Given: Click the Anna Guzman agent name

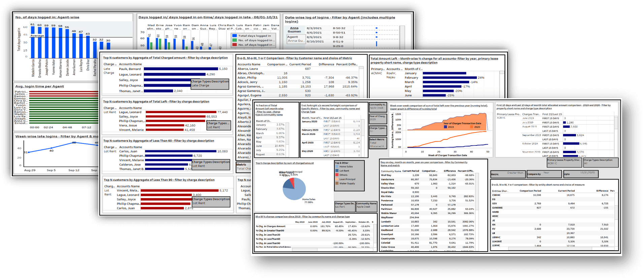Looking at the screenshot, I should pyautogui.click(x=294, y=30).
